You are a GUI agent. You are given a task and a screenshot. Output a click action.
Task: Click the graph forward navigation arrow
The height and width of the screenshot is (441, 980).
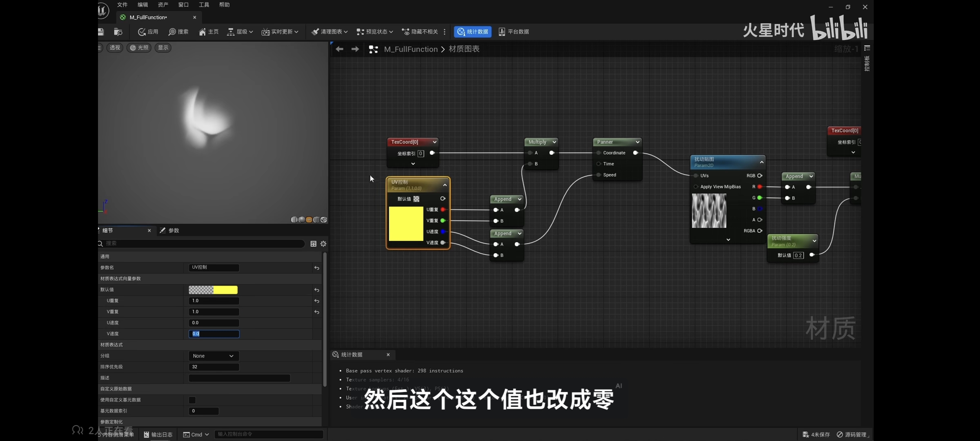click(355, 49)
